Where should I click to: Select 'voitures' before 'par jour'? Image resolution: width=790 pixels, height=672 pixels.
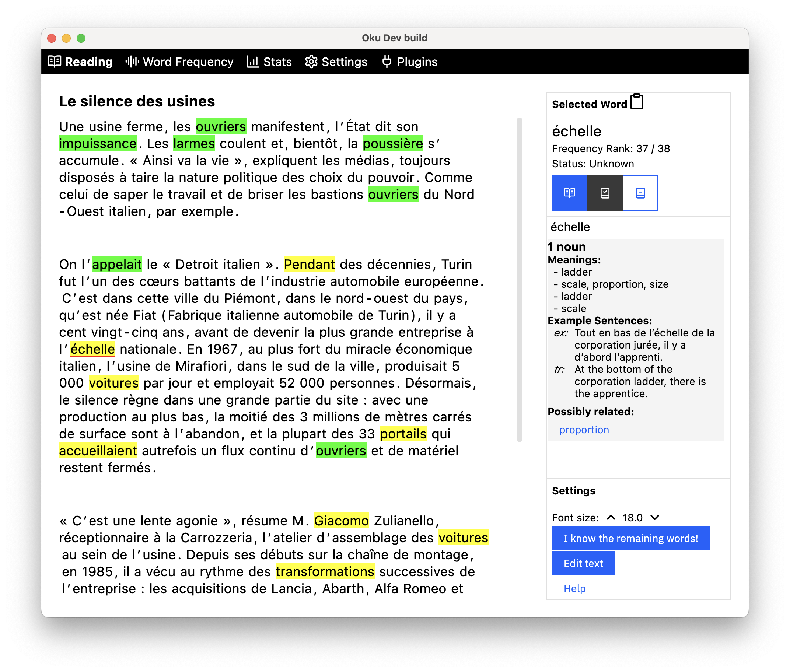pos(113,383)
